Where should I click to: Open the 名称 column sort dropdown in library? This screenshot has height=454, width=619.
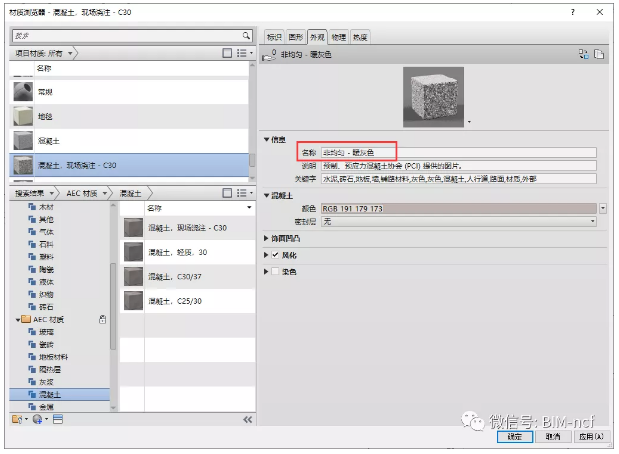tap(249, 208)
